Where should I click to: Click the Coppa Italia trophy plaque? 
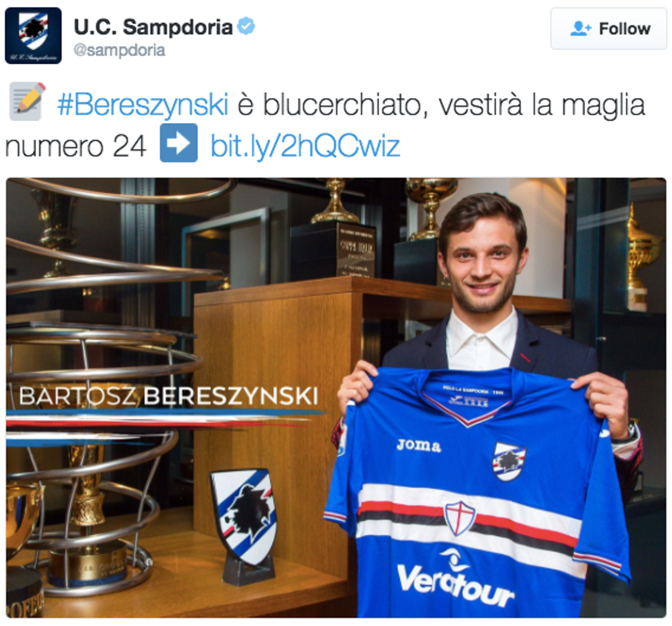[x=356, y=250]
